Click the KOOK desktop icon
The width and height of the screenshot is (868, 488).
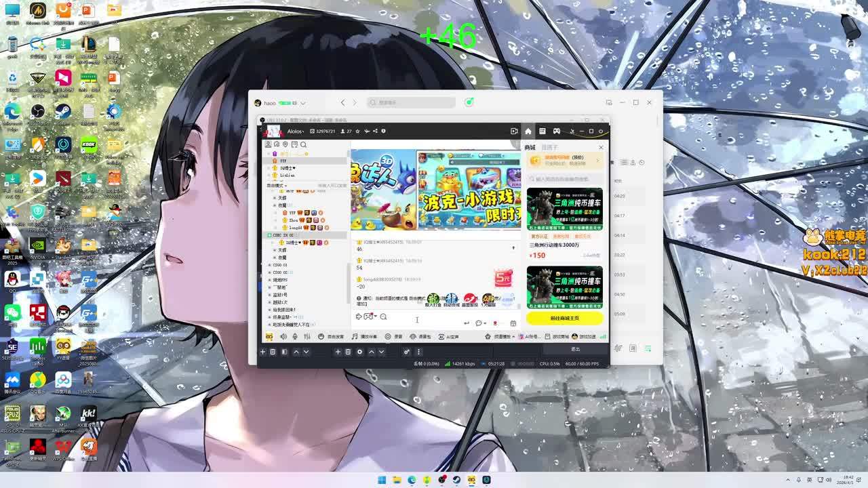pyautogui.click(x=89, y=146)
